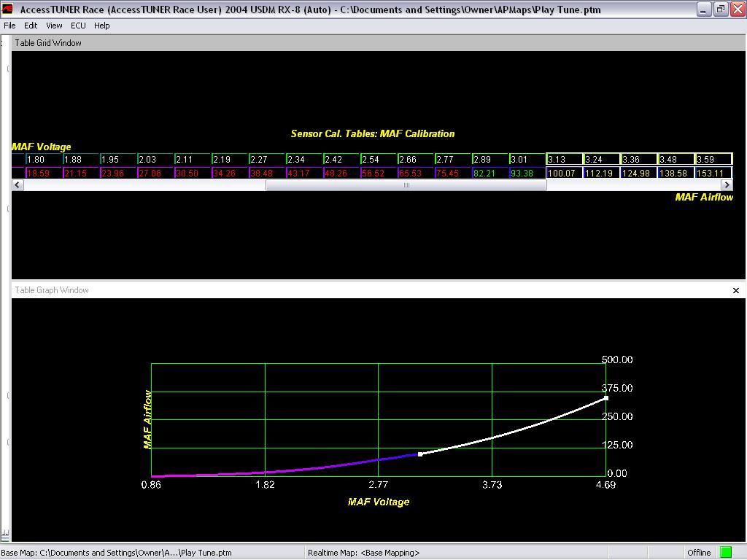
Task: Open the ECU menu
Action: click(78, 26)
